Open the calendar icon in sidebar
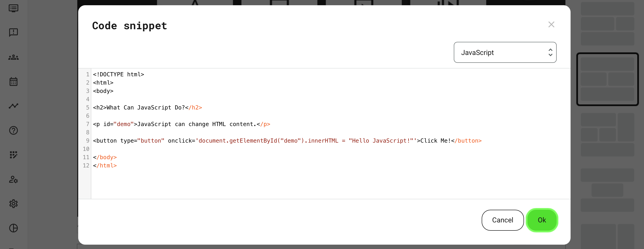Image resolution: width=644 pixels, height=249 pixels. (14, 82)
